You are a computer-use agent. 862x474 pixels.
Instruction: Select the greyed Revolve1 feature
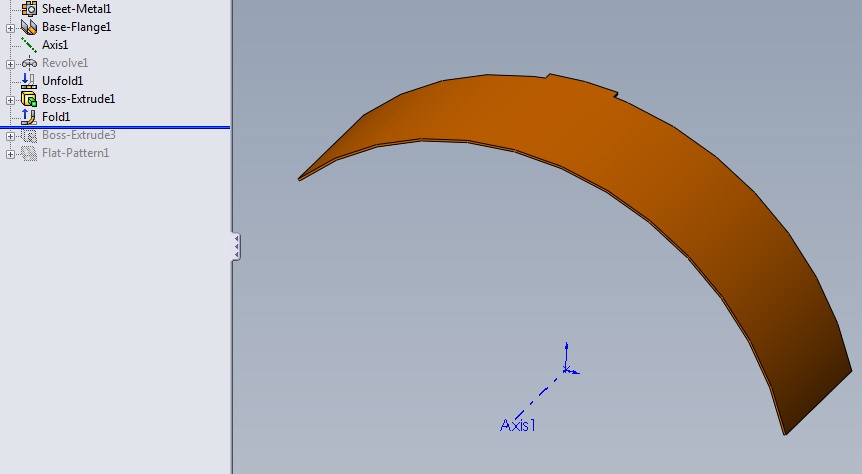65,63
